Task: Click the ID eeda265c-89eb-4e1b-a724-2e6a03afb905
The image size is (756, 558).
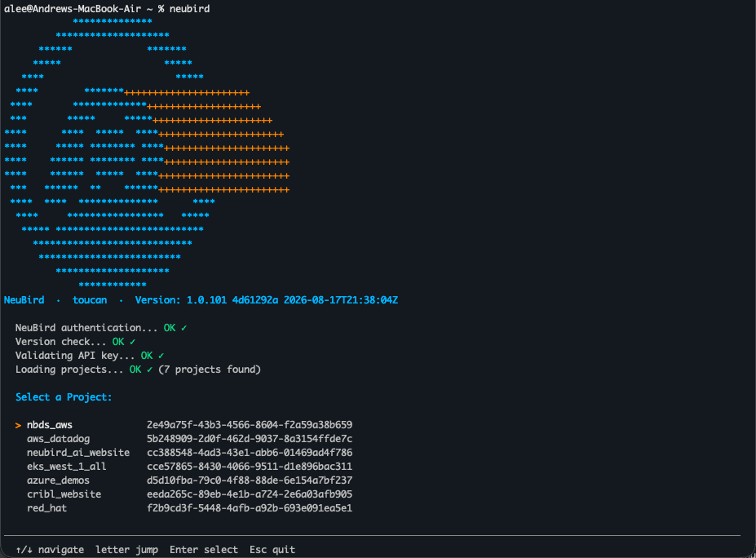Action: 250,494
